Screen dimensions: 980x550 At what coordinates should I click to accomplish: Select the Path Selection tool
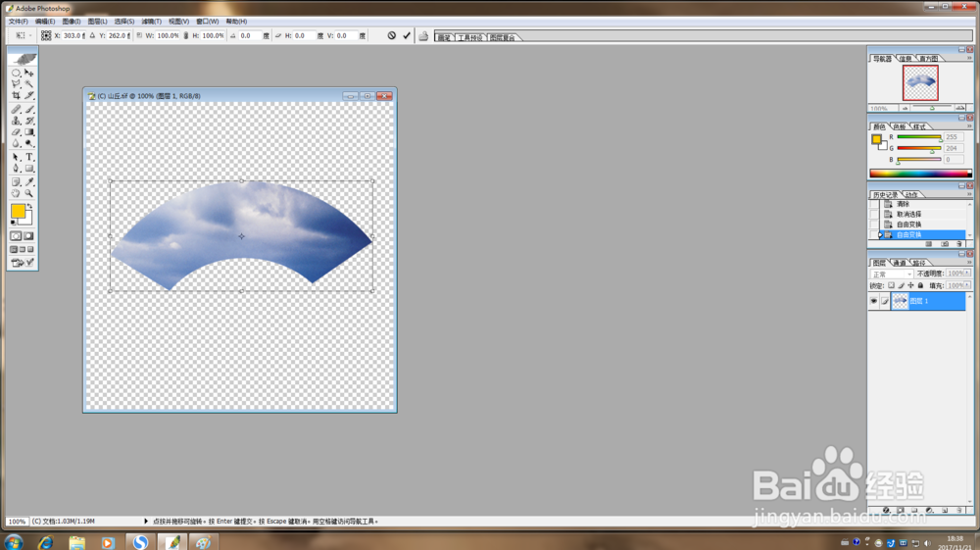coord(17,157)
